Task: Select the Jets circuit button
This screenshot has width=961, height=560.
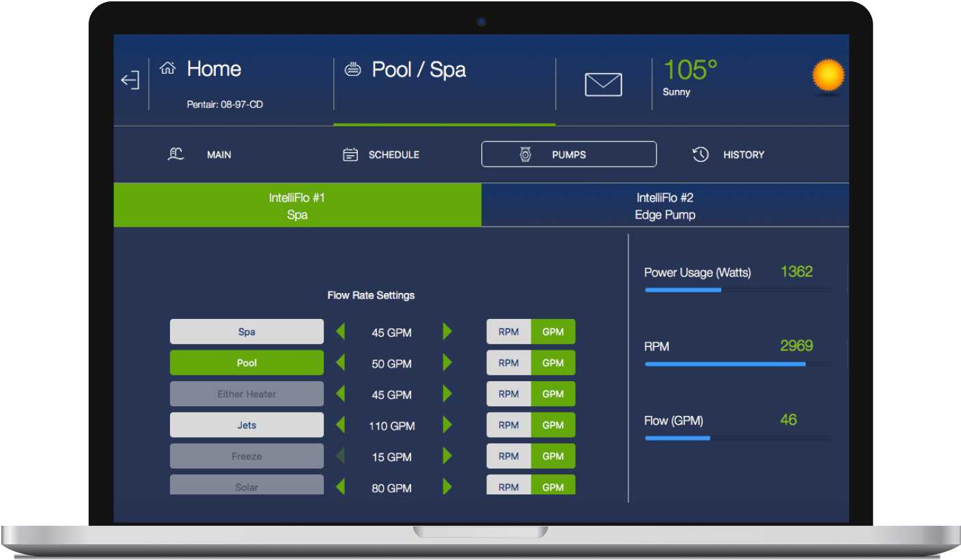Action: point(247,425)
